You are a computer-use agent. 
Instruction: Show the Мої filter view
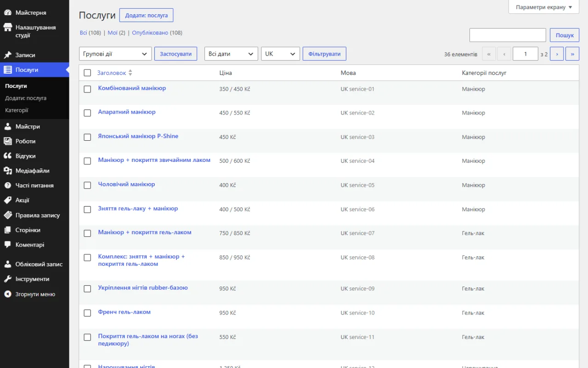tap(113, 33)
